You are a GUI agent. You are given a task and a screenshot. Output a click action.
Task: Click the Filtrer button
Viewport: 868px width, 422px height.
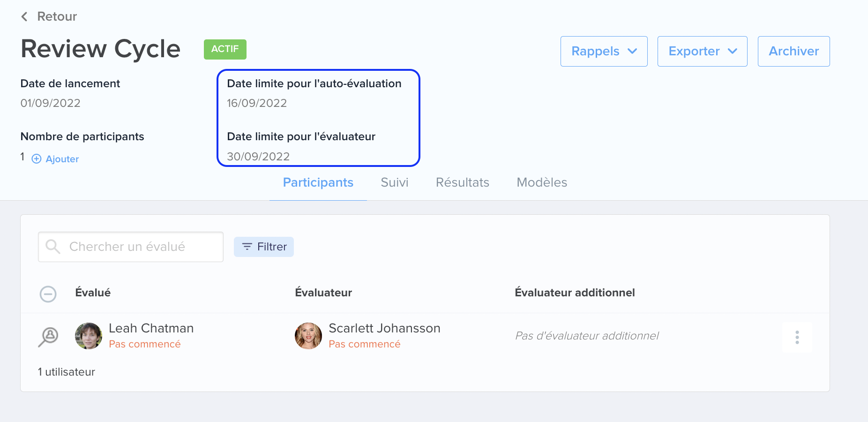[x=264, y=247]
